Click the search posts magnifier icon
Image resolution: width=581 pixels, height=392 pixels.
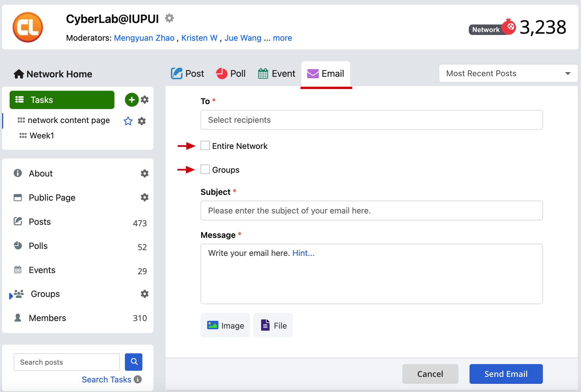tap(134, 362)
